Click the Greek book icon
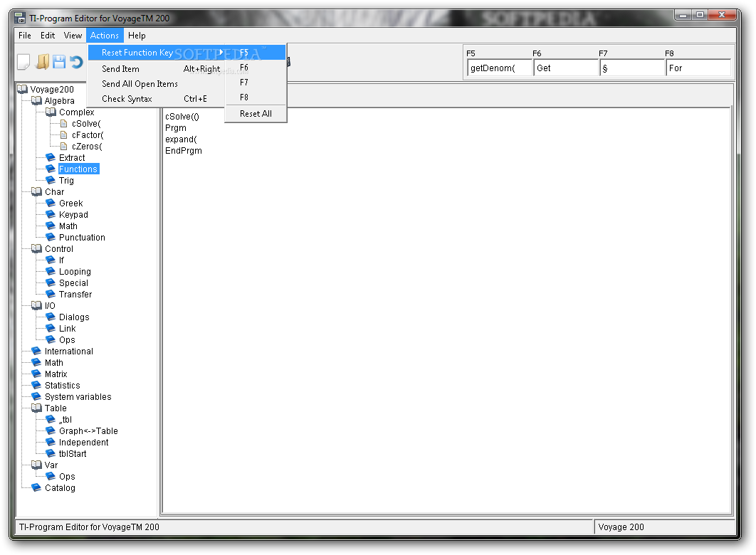The width and height of the screenshot is (756, 555). click(50, 203)
